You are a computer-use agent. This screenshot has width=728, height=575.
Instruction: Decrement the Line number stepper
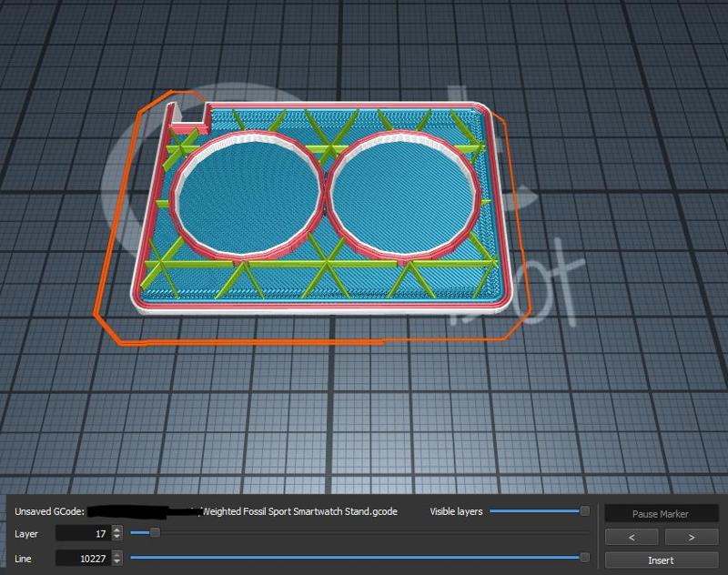[x=116, y=562]
